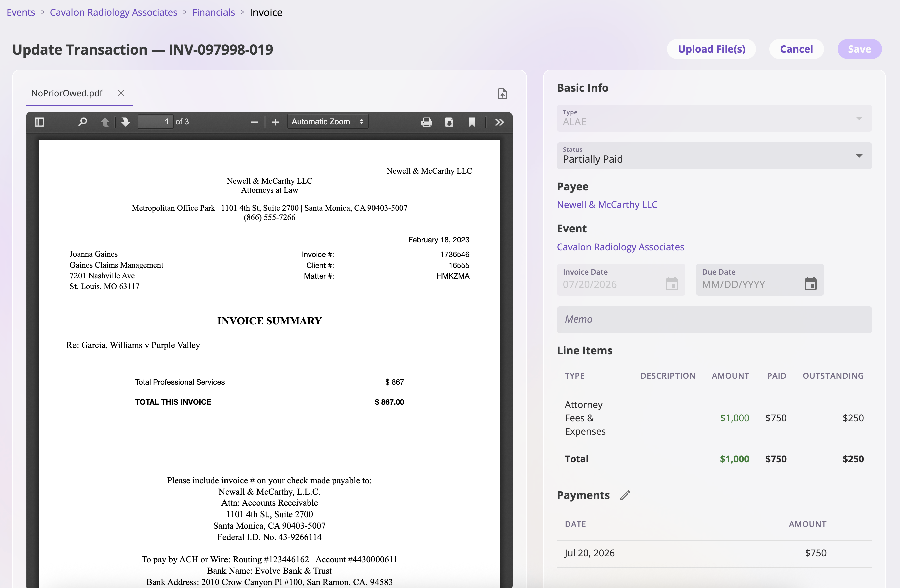Navigate to Financials breadcrumb

coord(213,12)
